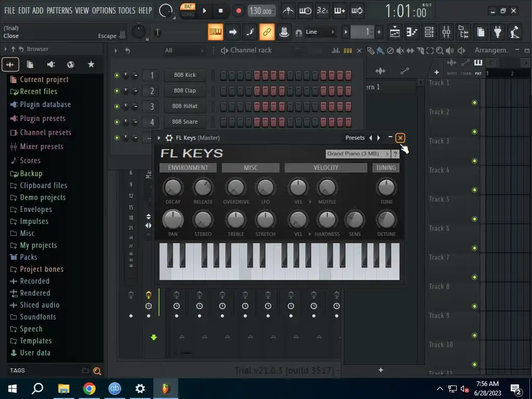Toggle the 3.2.1 countdown before recording
The width and height of the screenshot is (532, 399).
322,11
